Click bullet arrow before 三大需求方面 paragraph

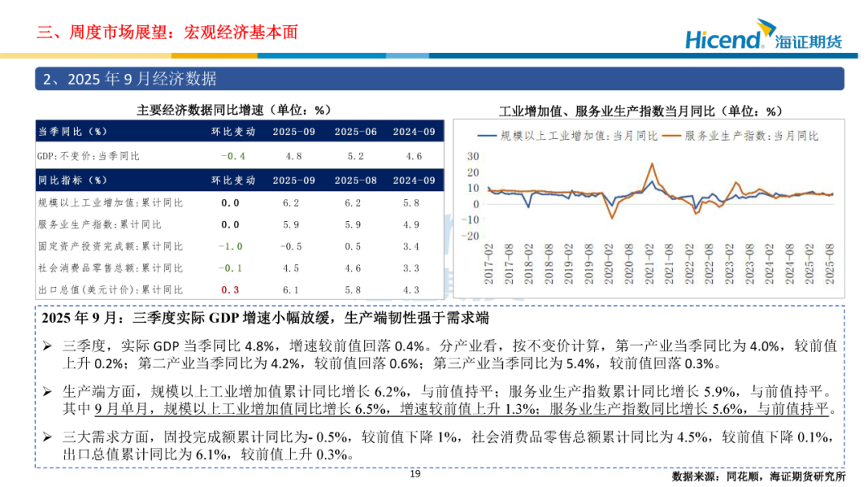[47, 437]
